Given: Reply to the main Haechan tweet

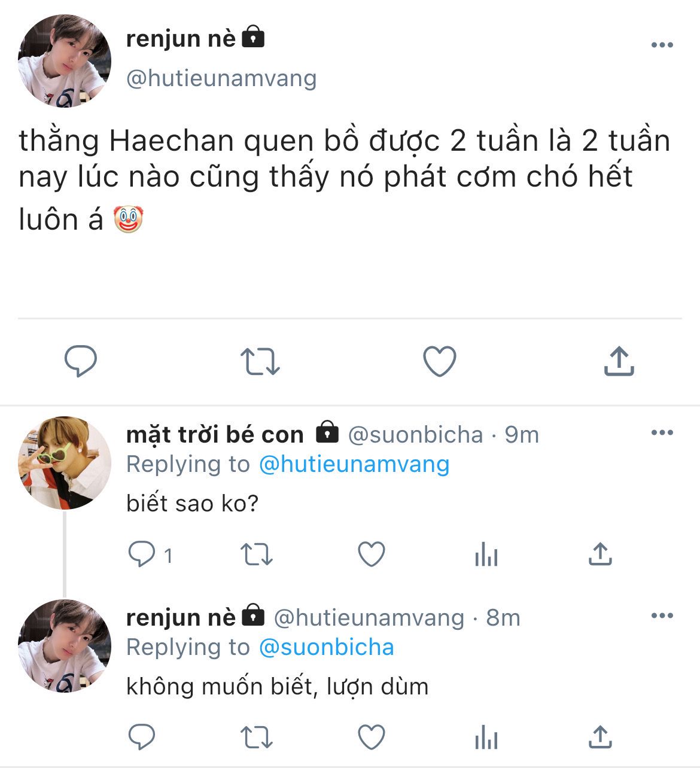Looking at the screenshot, I should 80,361.
